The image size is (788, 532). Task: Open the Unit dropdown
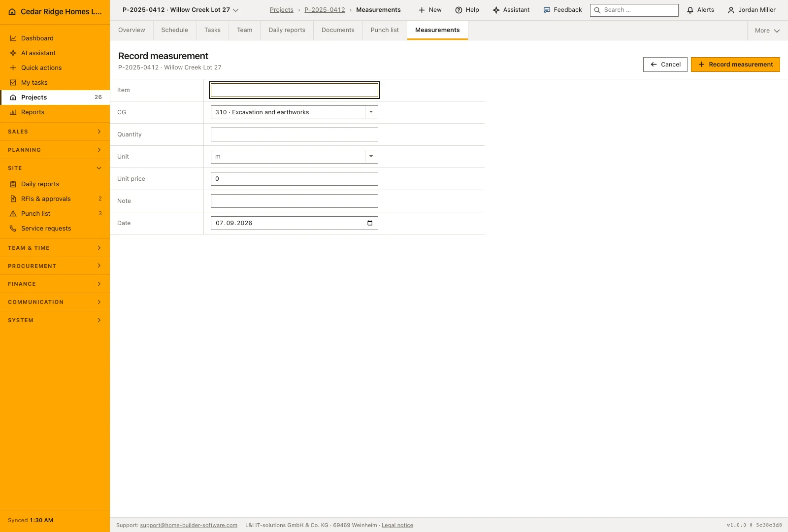(295, 157)
